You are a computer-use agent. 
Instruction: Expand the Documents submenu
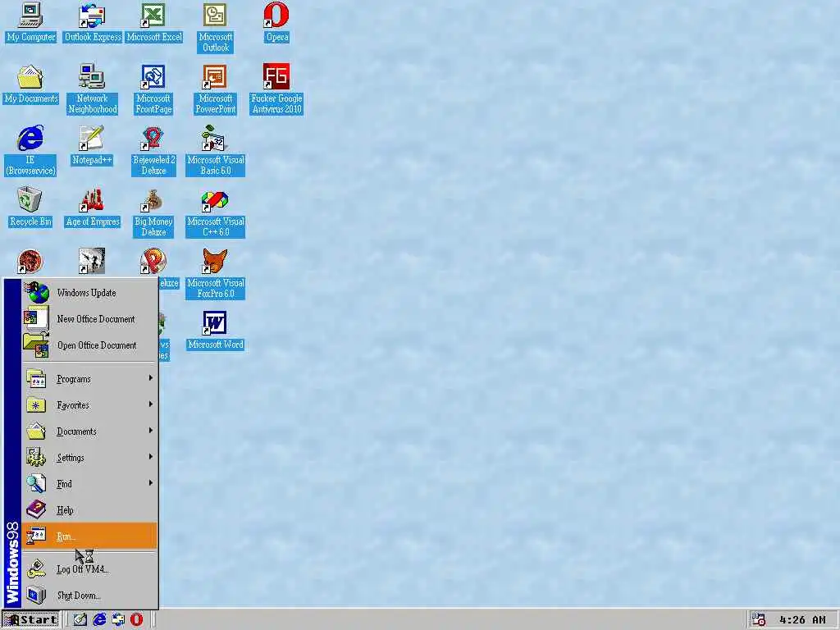89,431
